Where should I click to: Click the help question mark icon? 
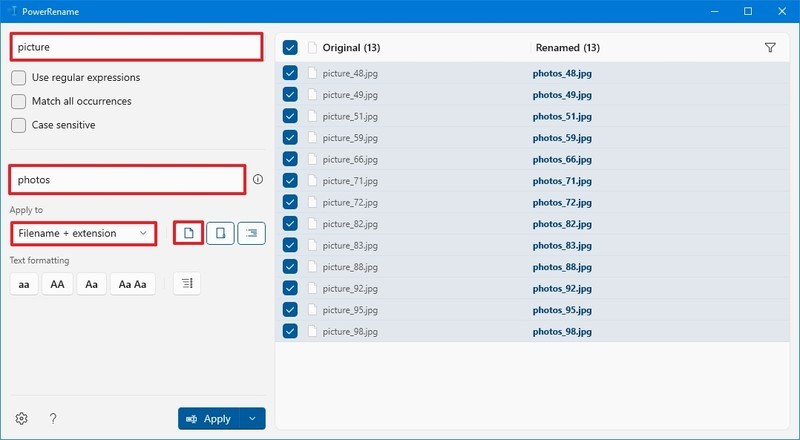[53, 419]
